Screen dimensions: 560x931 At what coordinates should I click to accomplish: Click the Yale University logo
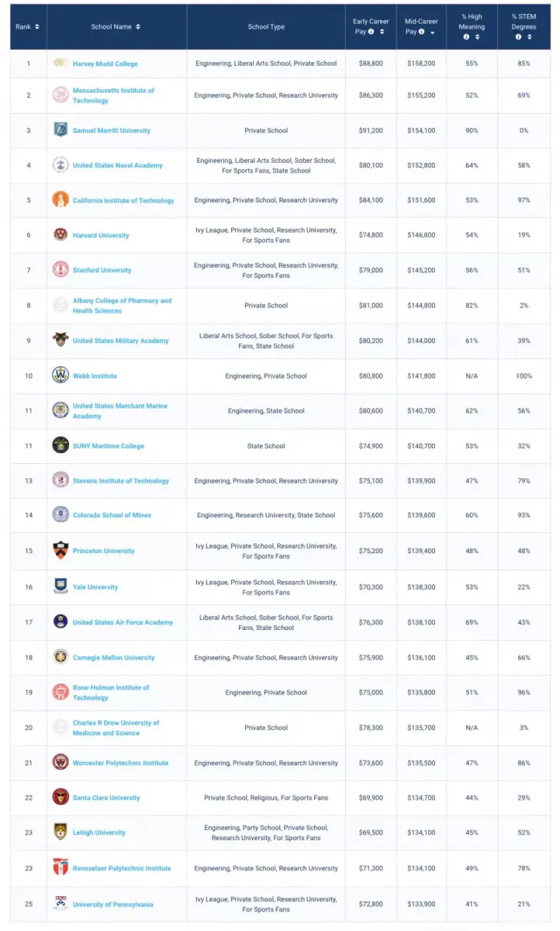[x=60, y=587]
